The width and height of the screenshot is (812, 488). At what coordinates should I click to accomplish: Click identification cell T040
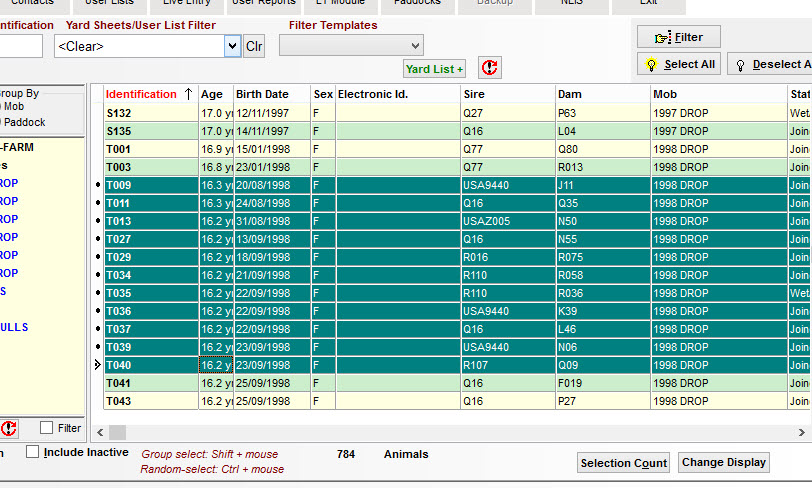(x=151, y=365)
